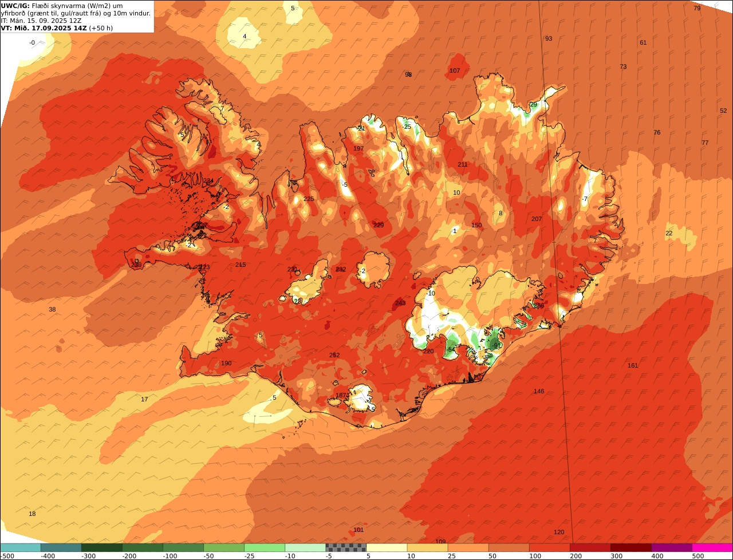
Task: Select the map value 150
Action: (476, 226)
